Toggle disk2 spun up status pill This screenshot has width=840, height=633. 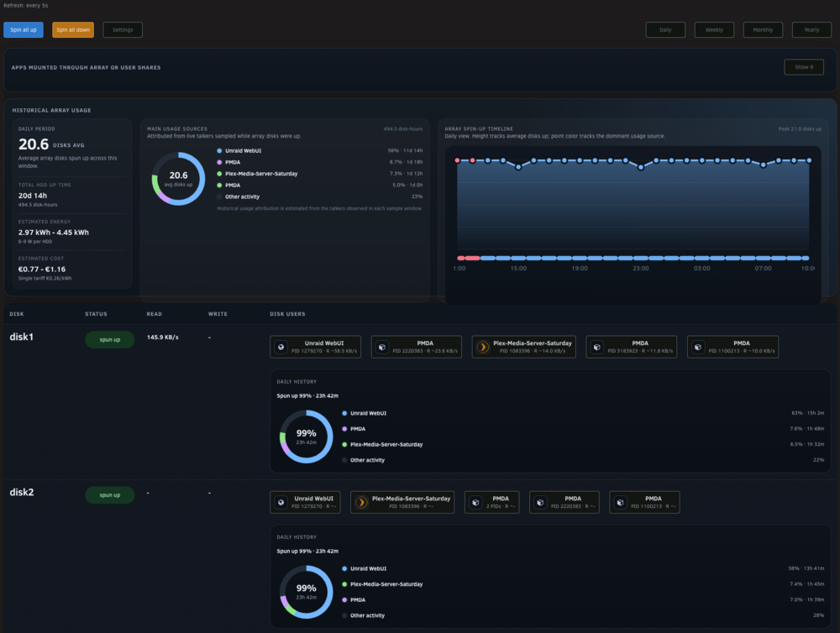(x=110, y=494)
